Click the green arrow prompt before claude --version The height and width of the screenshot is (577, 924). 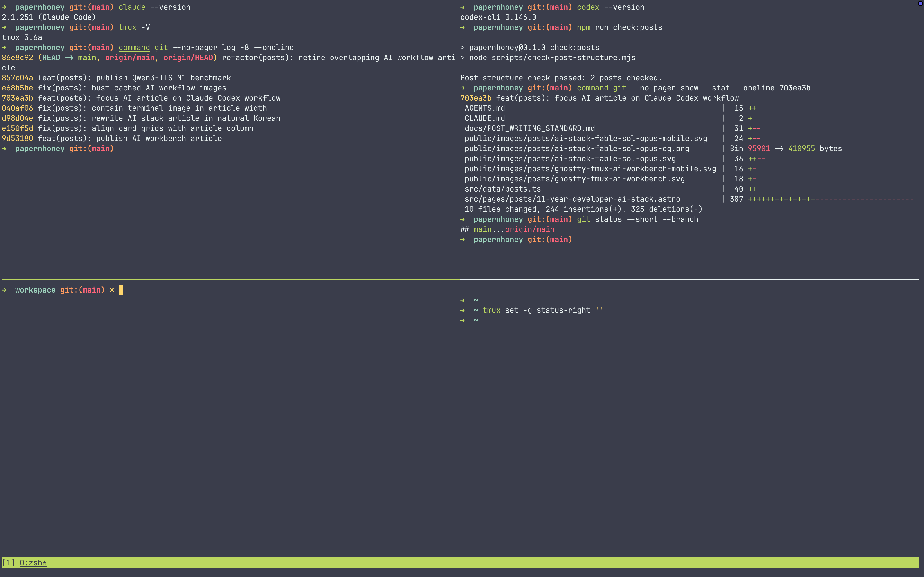point(4,7)
